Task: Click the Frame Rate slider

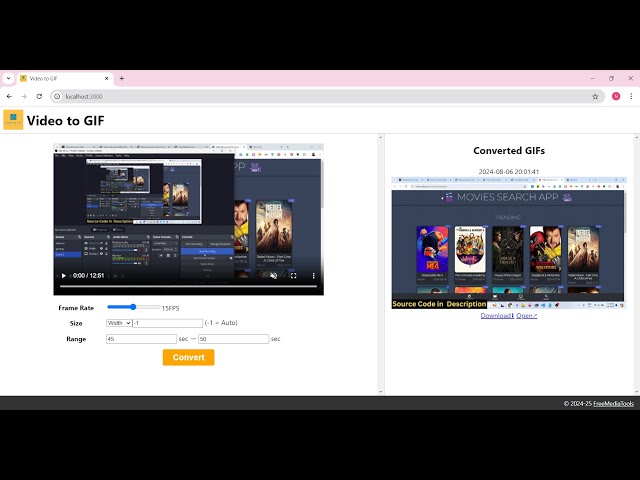Action: click(x=133, y=307)
